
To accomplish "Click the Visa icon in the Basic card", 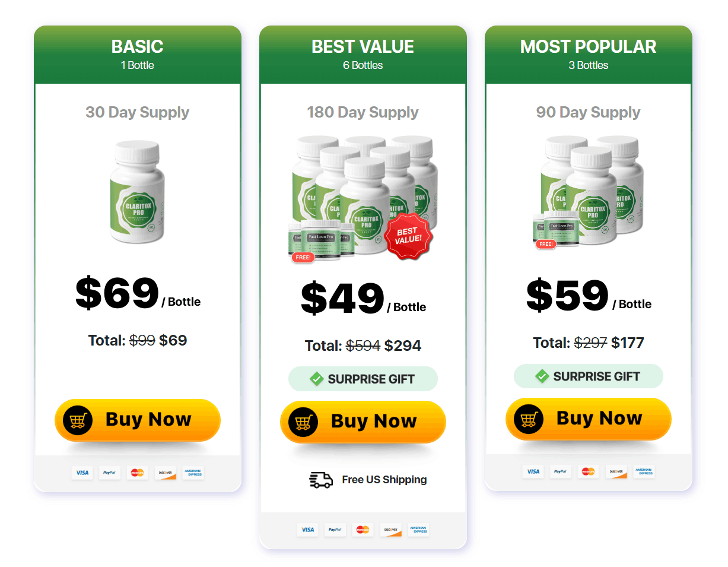I will point(82,473).
